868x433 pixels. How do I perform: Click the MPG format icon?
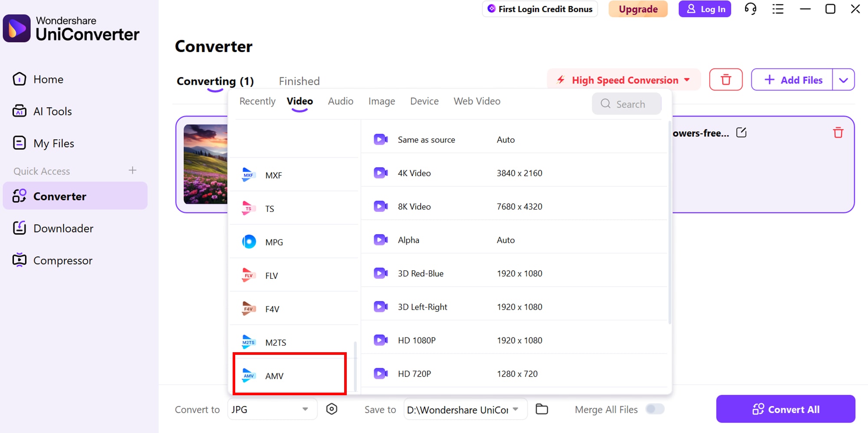coord(249,241)
